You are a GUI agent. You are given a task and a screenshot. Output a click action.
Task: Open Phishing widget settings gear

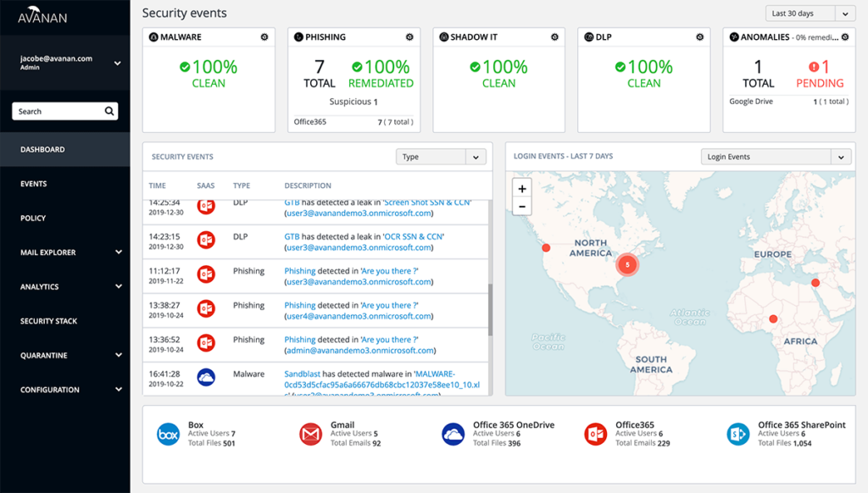point(409,37)
